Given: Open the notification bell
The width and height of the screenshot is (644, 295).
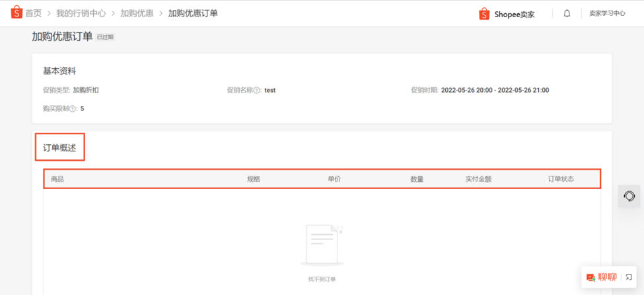Looking at the screenshot, I should pos(567,14).
